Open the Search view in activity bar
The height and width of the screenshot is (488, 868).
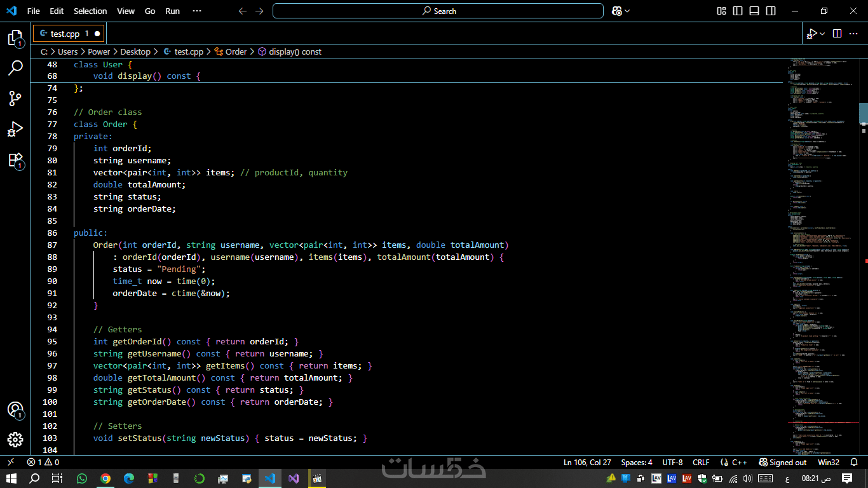(15, 68)
